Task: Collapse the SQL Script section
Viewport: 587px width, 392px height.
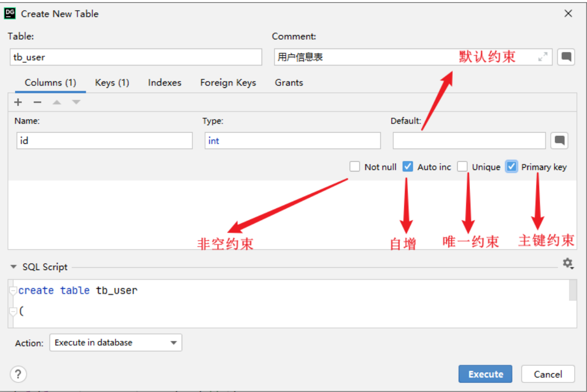Action: [x=13, y=267]
